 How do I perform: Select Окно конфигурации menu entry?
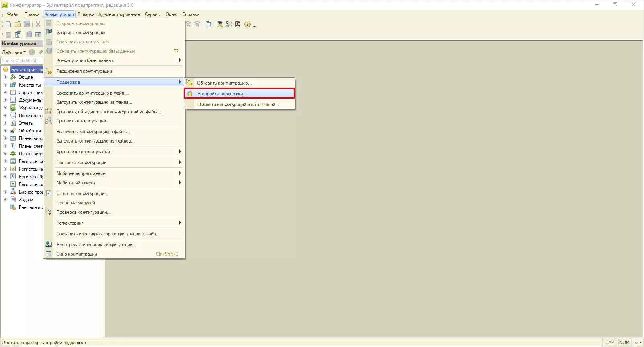point(114,254)
